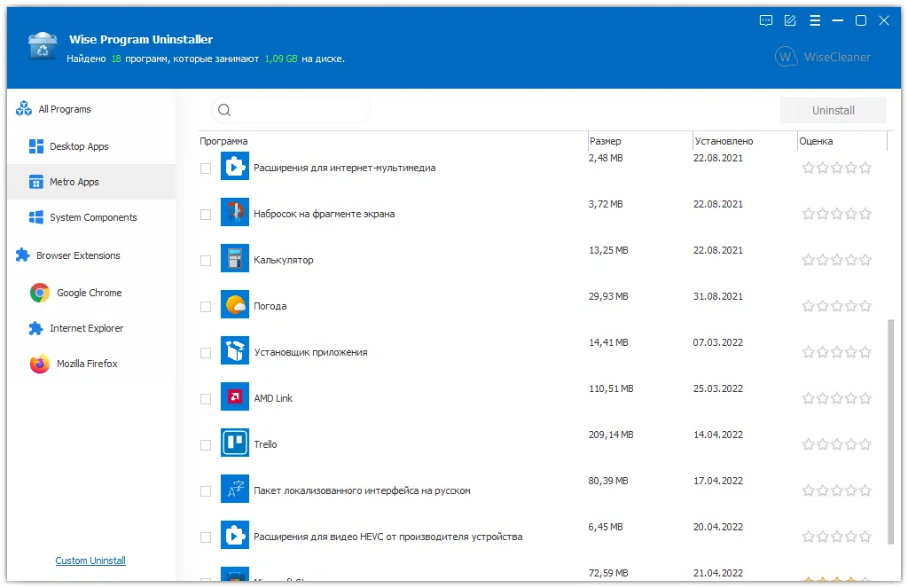Sort list by Размер column header
The width and height of the screenshot is (908, 588).
pyautogui.click(x=606, y=141)
